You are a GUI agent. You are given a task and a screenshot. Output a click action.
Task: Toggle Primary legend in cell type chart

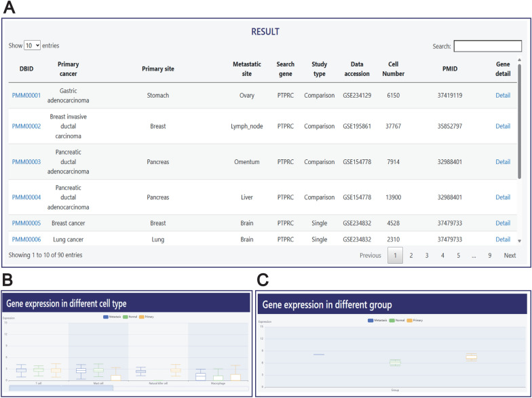pyautogui.click(x=147, y=317)
